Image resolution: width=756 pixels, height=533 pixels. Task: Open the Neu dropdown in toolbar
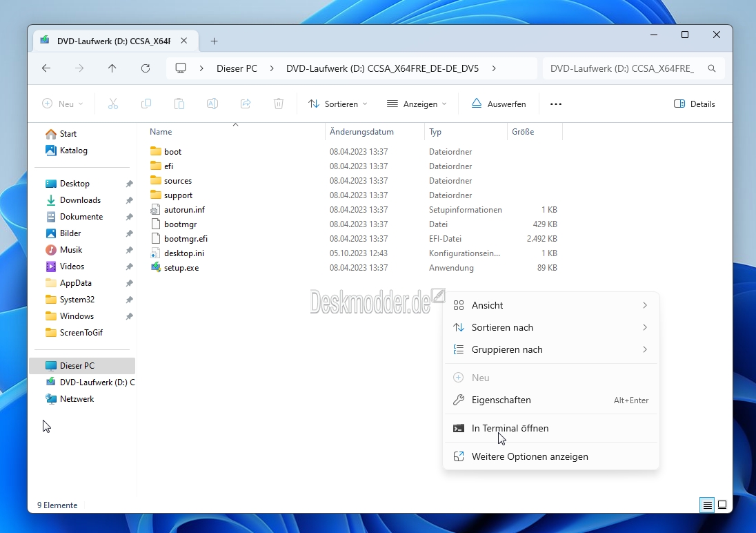63,104
